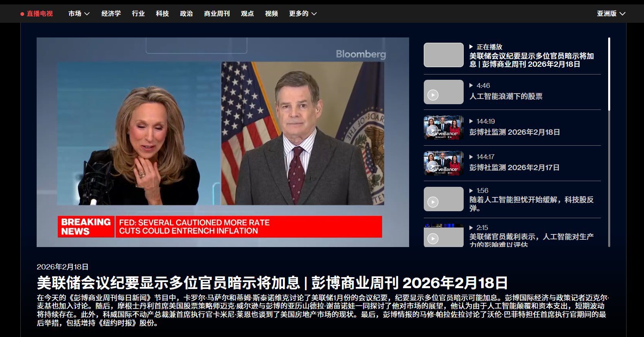Click the red live dot icon
The width and height of the screenshot is (644, 337).
(x=22, y=14)
